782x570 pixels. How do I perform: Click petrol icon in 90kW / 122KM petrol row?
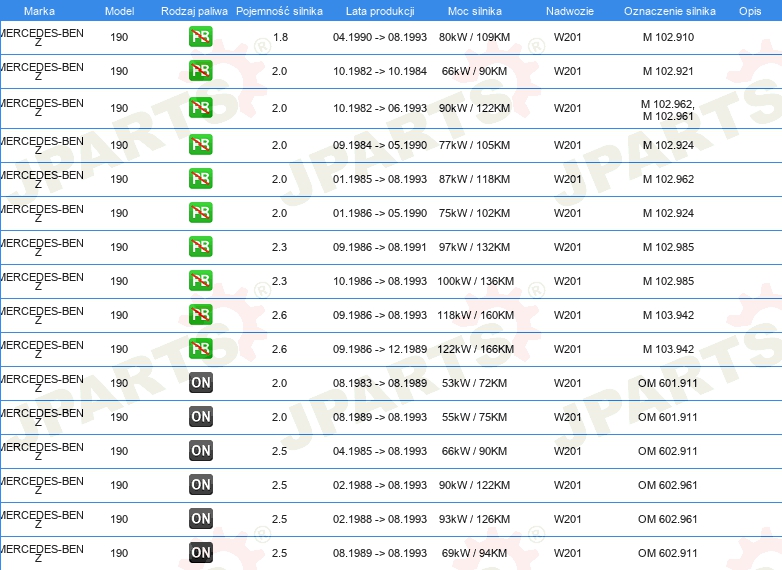pyautogui.click(x=200, y=107)
